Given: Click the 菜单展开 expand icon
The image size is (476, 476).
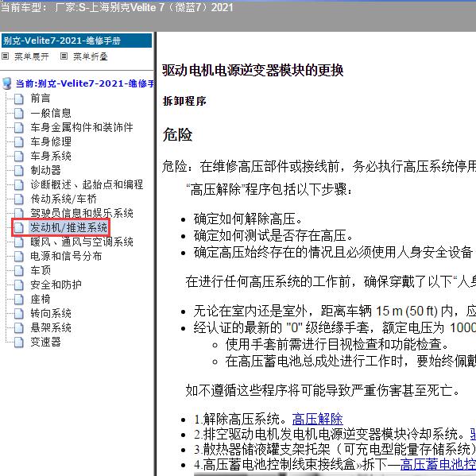Looking at the screenshot, I should 5,56.
